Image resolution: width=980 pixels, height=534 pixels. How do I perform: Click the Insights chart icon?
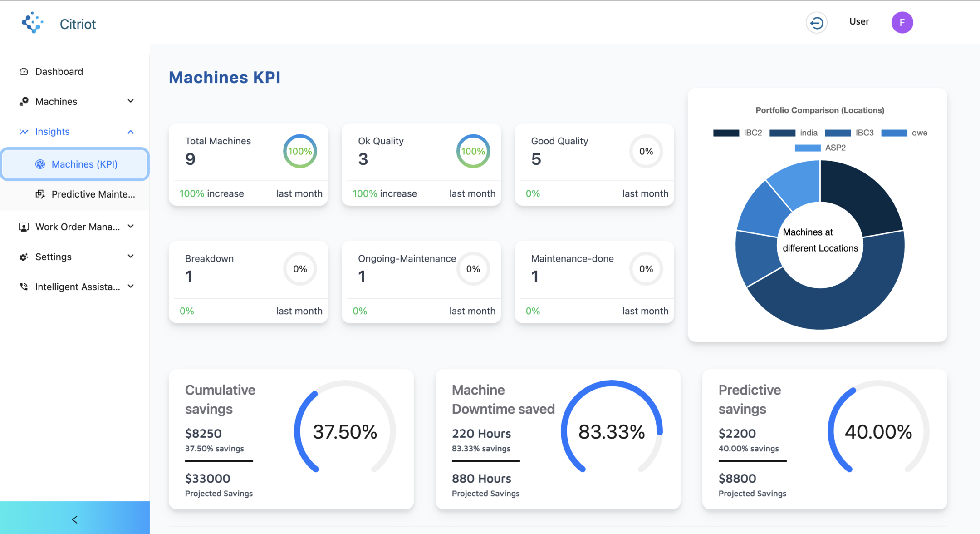[24, 132]
